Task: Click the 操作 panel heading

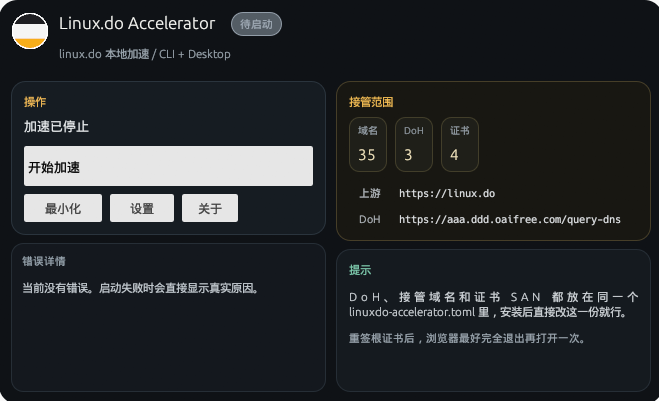Action: point(35,102)
